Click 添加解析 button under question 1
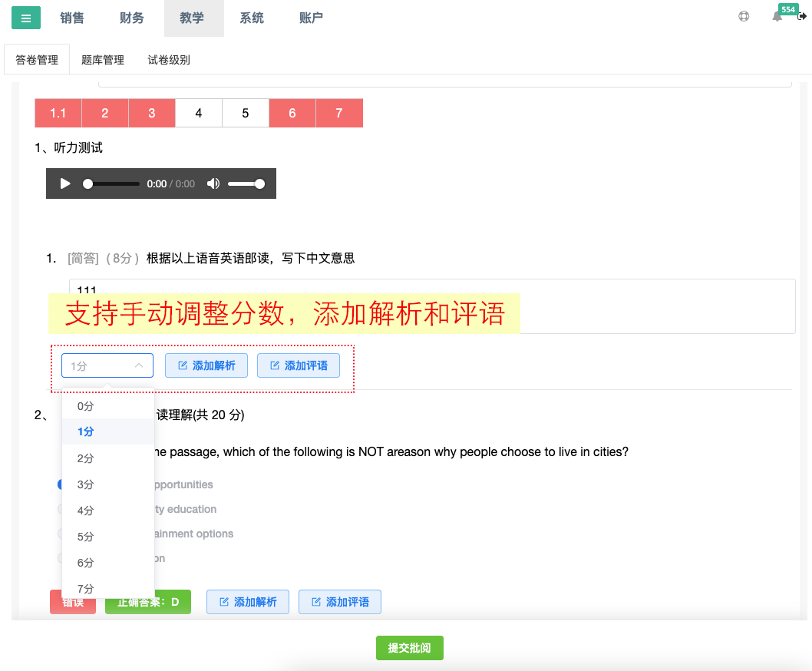This screenshot has width=812, height=671. click(x=206, y=366)
